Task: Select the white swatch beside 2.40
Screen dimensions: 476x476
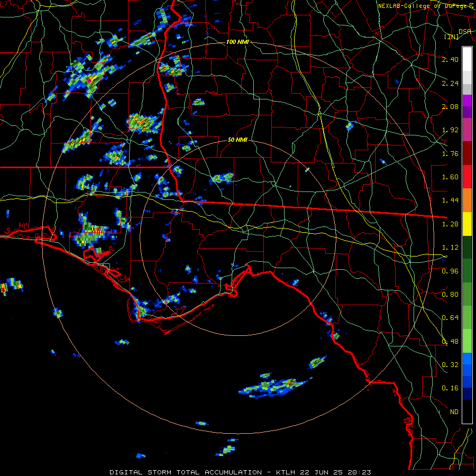Action: click(467, 59)
